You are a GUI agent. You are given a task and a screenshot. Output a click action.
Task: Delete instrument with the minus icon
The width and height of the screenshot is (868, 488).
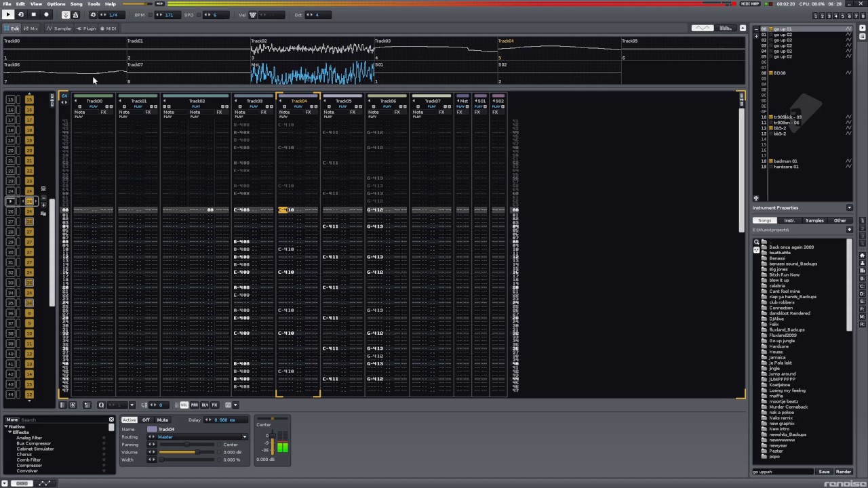[x=756, y=29]
